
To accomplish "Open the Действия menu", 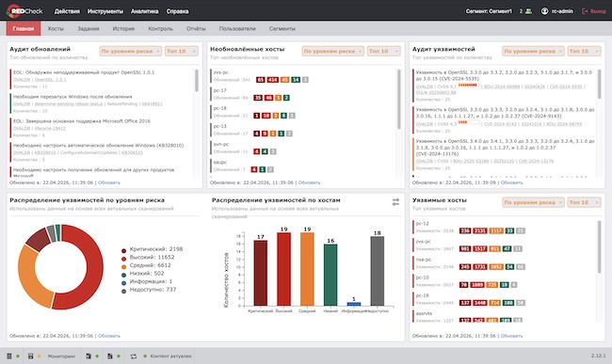I will [67, 11].
